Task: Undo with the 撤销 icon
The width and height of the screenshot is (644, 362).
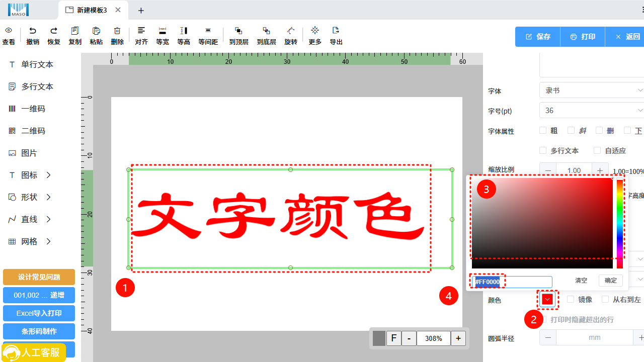Action: point(33,31)
